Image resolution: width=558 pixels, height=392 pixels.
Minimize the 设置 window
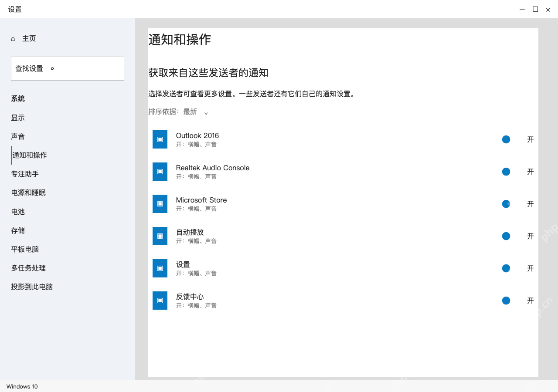pos(522,9)
